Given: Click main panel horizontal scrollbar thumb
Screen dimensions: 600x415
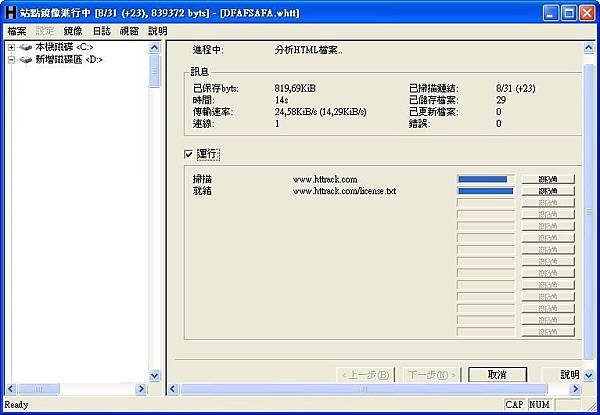Looking at the screenshot, I should coord(364,389).
